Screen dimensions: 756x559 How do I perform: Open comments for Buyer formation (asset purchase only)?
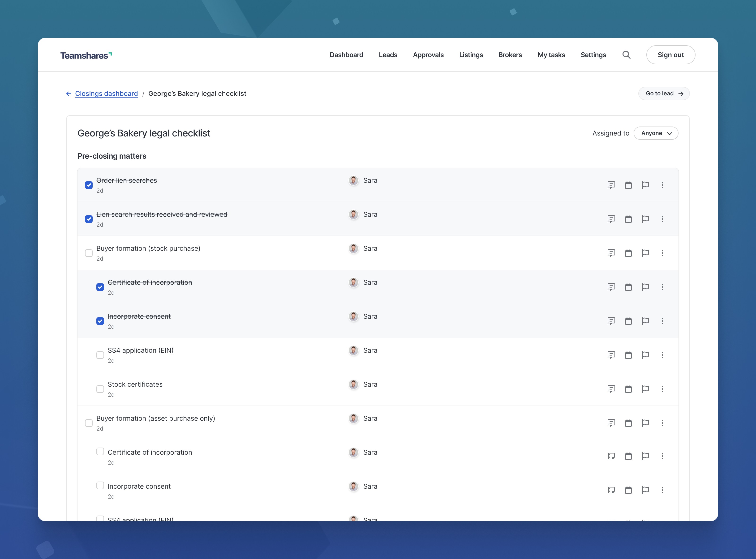(611, 423)
